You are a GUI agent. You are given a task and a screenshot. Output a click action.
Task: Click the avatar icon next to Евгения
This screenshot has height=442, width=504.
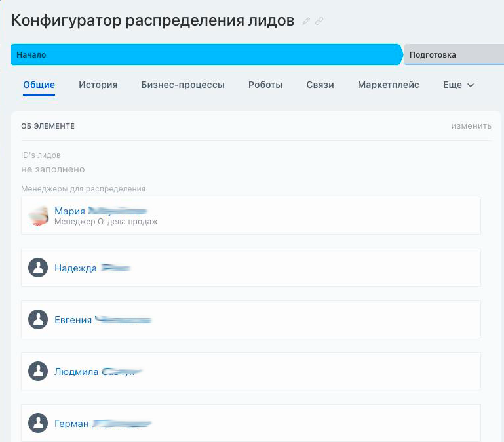click(38, 319)
